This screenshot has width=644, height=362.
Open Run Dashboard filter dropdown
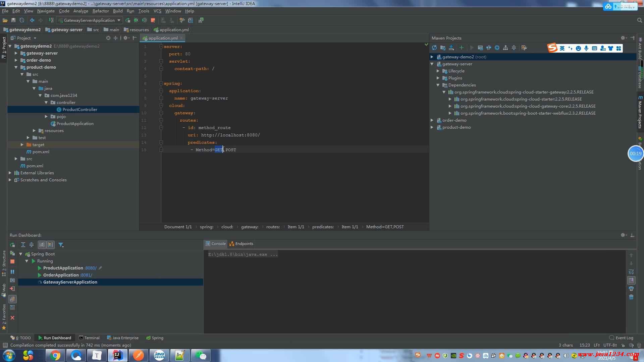pyautogui.click(x=61, y=245)
